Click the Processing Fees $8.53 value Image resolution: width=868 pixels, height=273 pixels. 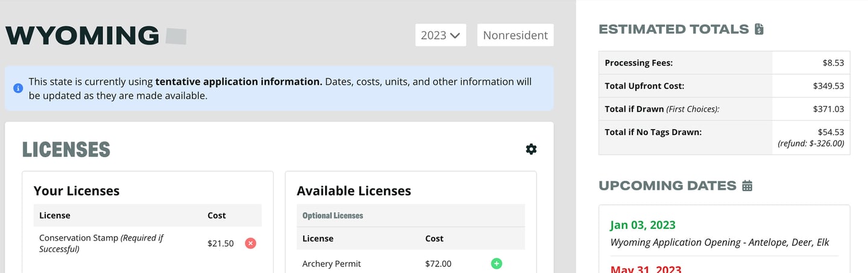tap(833, 63)
